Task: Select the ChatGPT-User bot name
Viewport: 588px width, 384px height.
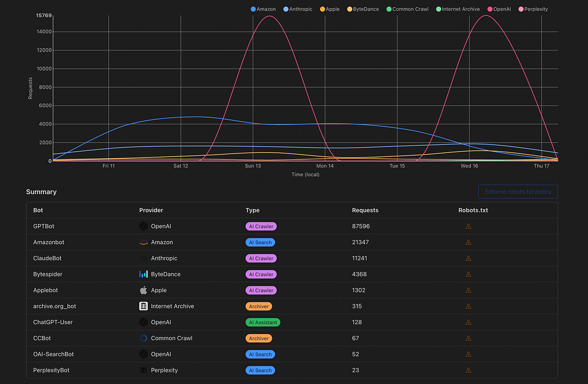Action: pyautogui.click(x=53, y=322)
